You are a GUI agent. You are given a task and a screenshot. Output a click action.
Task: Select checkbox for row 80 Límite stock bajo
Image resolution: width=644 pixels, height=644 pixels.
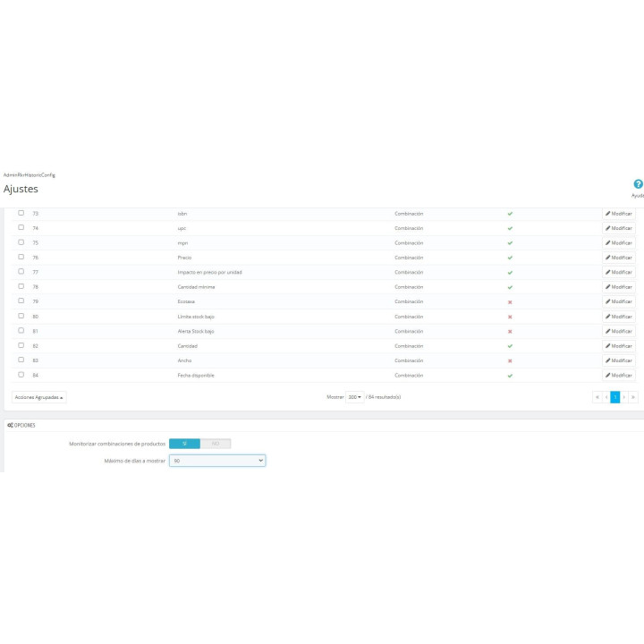tap(21, 316)
